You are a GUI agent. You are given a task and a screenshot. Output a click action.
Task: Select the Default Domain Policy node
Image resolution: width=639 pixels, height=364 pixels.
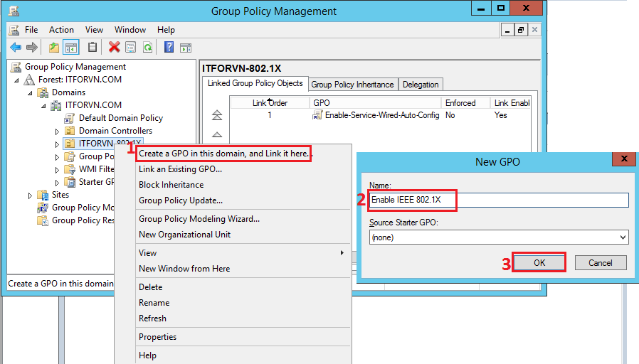click(120, 118)
